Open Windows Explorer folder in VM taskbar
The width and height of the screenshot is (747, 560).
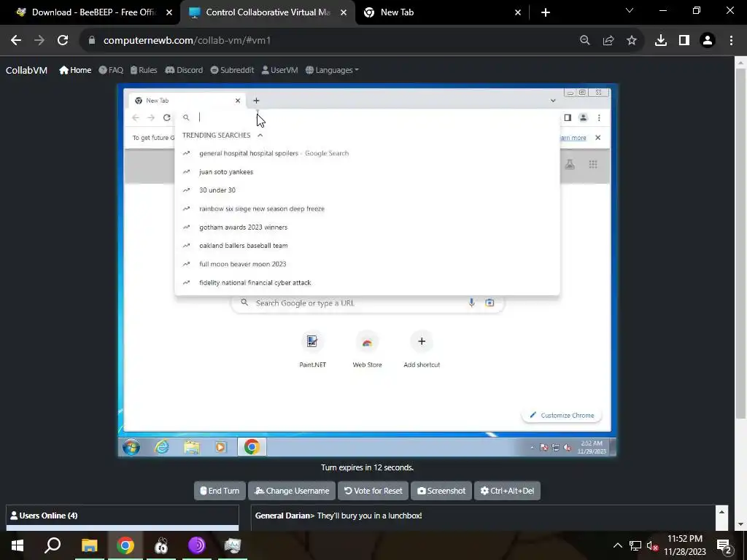(192, 447)
